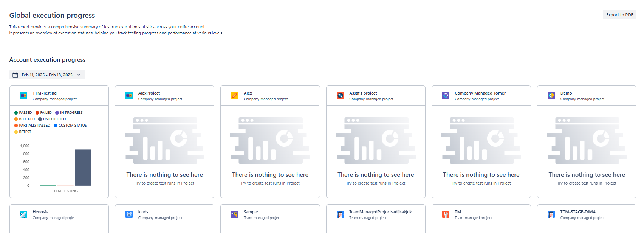This screenshot has width=644, height=233.
Task: Click the Company Managed Tomer icon
Action: (x=446, y=96)
